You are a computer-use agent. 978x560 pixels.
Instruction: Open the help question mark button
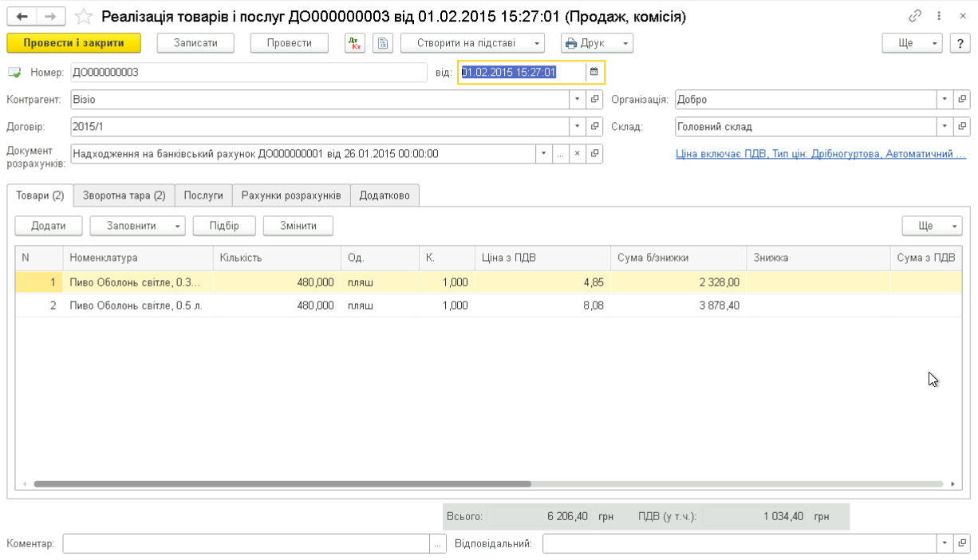tap(960, 43)
